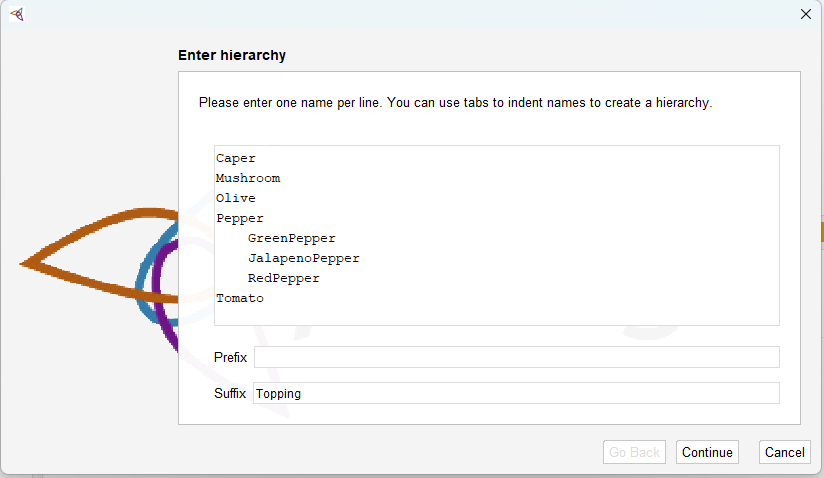Click the indented RedPepper line
The height and width of the screenshot is (478, 824).
(x=283, y=278)
